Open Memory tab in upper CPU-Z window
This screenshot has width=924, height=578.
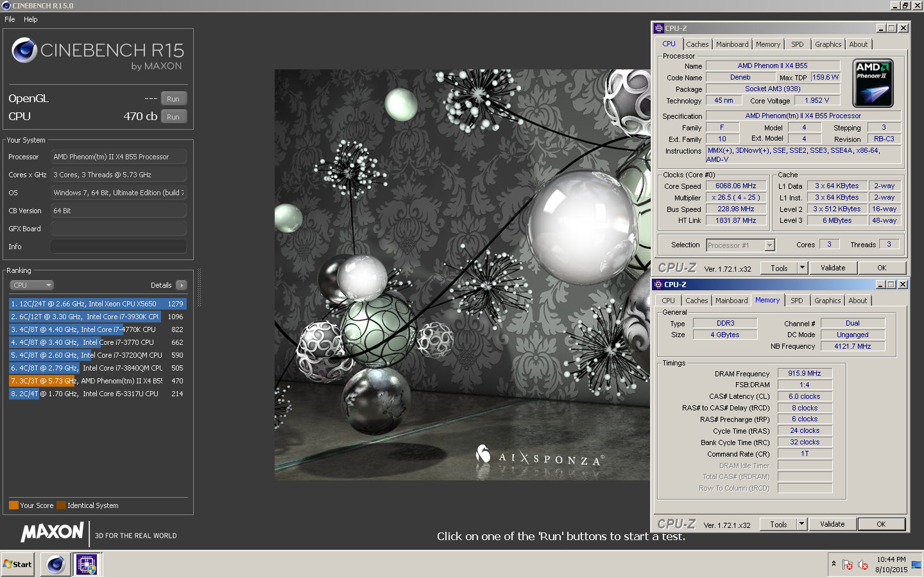pyautogui.click(x=768, y=44)
